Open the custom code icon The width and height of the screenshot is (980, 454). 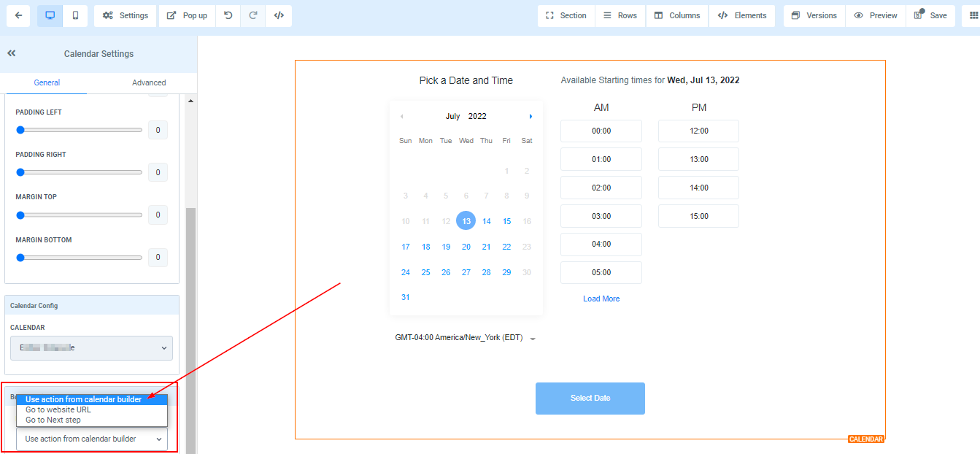(279, 15)
